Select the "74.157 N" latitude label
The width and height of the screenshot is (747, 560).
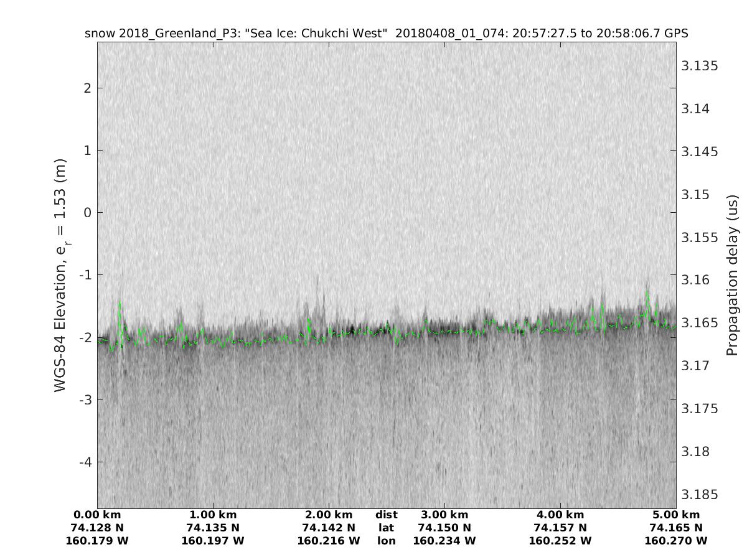560,528
